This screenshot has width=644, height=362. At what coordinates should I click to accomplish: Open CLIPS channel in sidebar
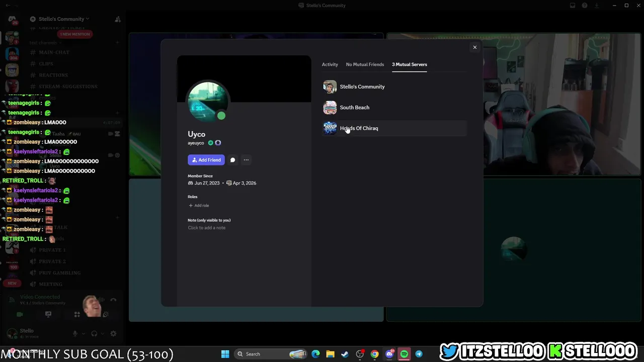46,64
